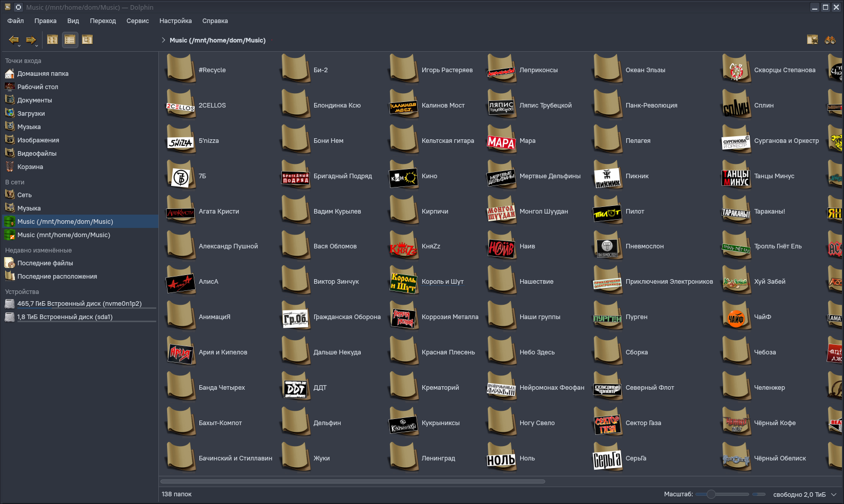Viewport: 844px width, 504px height.
Task: Click breadcrumb chevron before Music path
Action: click(163, 40)
